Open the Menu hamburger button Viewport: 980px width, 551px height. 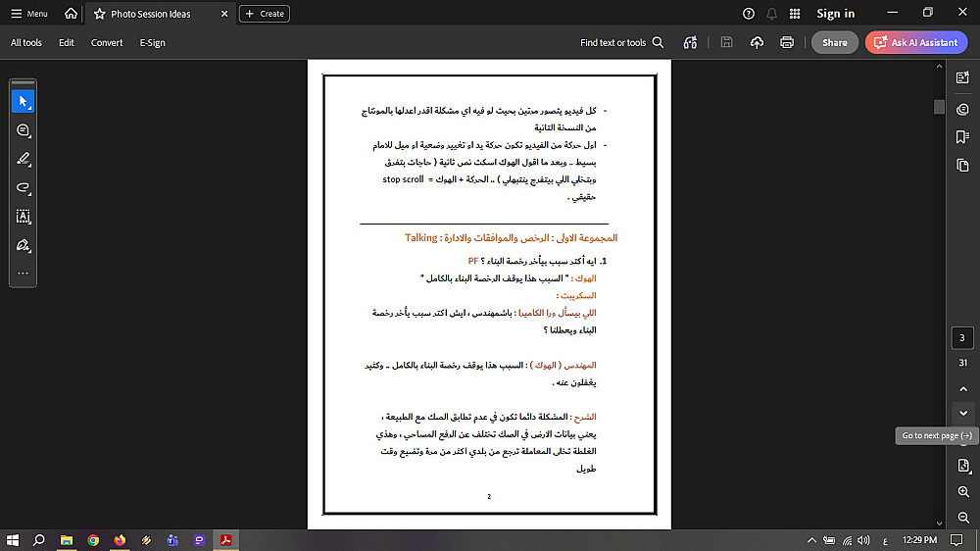coord(28,13)
